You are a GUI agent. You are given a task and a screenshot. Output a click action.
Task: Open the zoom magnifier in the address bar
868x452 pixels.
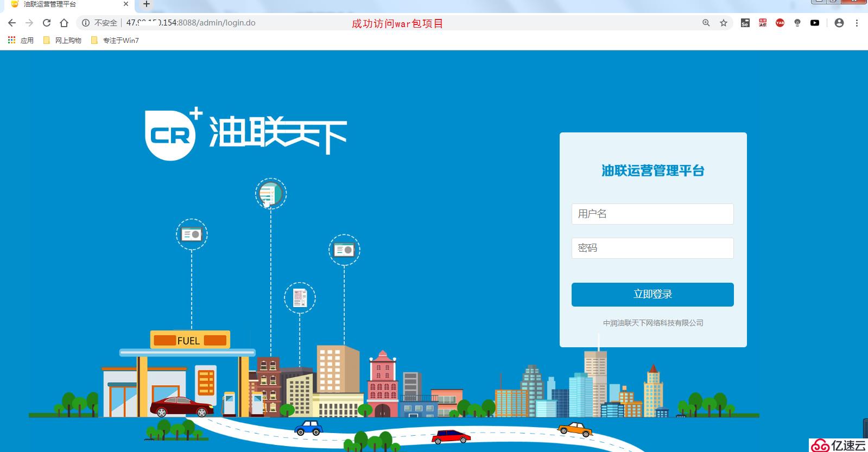point(706,23)
